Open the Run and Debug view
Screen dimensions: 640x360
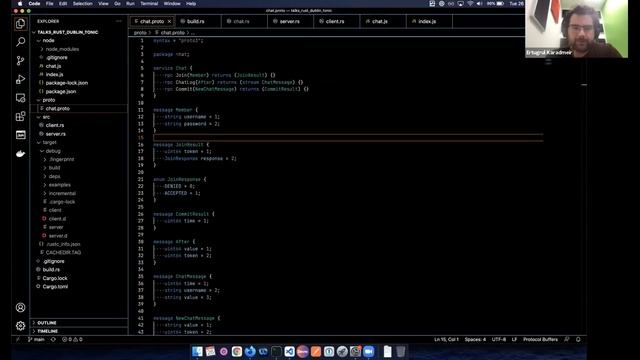click(x=20, y=79)
